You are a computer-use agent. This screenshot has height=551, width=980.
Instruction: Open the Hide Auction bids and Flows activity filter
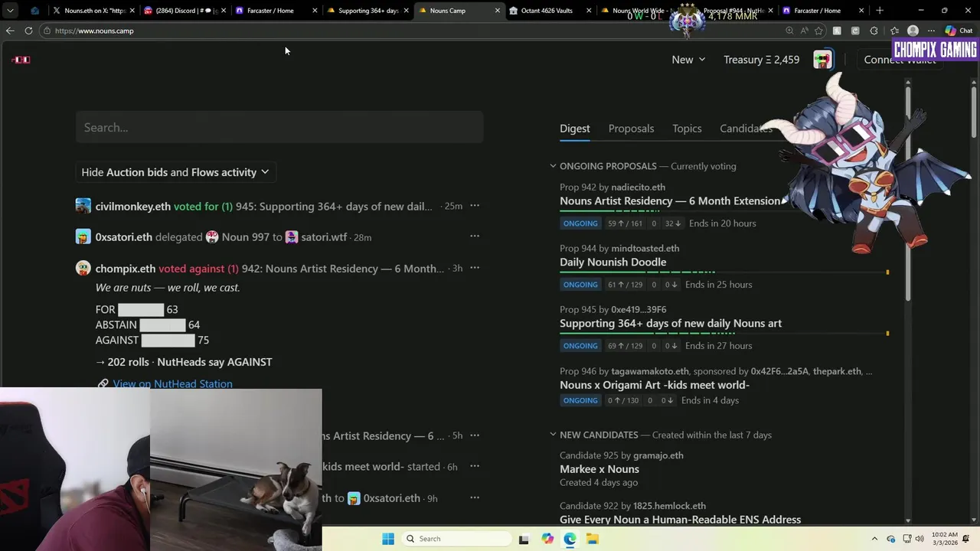[175, 172]
